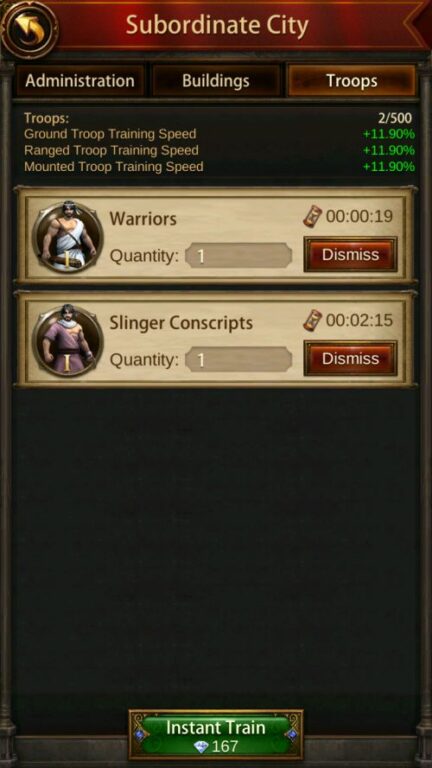Tap the Warriors quantity field
This screenshot has width=432, height=768.
point(239,256)
